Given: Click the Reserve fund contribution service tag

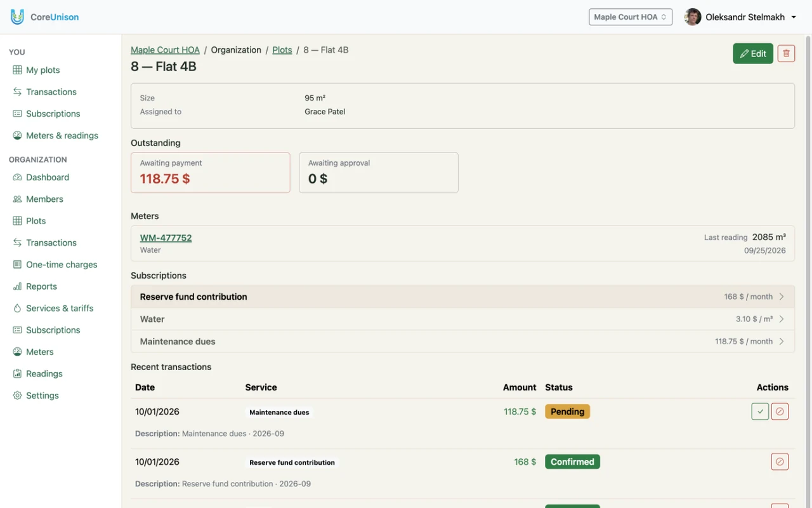Looking at the screenshot, I should (x=292, y=462).
